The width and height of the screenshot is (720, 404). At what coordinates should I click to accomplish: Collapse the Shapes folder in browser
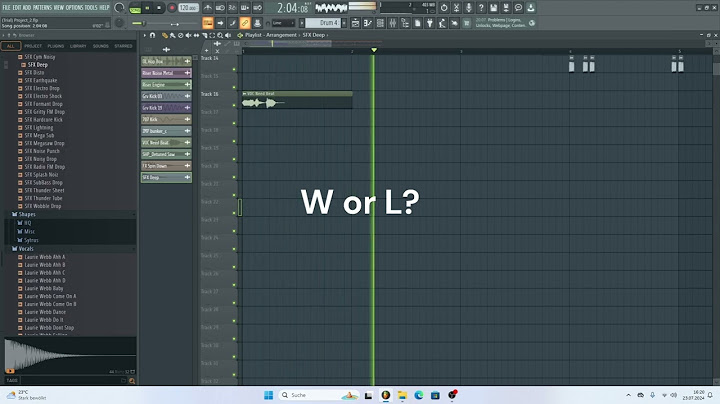[27, 214]
